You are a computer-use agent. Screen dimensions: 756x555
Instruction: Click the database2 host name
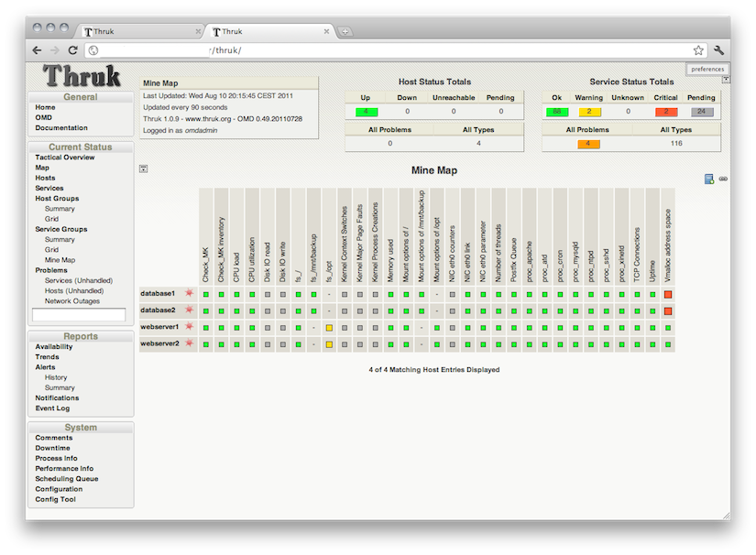158,310
